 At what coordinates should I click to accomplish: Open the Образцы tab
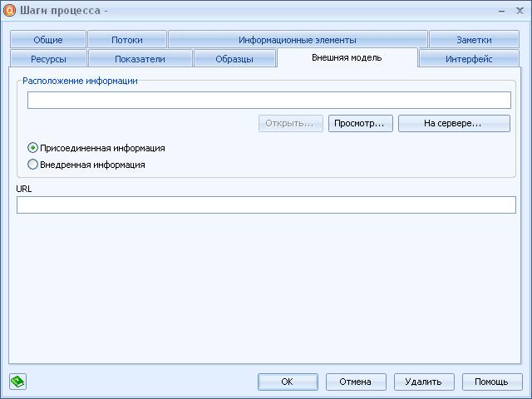coord(234,58)
